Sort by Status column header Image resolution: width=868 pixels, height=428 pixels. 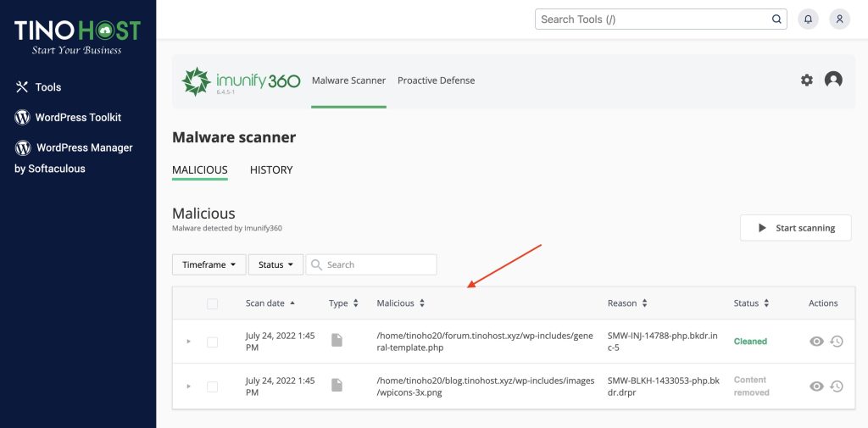pyautogui.click(x=751, y=303)
